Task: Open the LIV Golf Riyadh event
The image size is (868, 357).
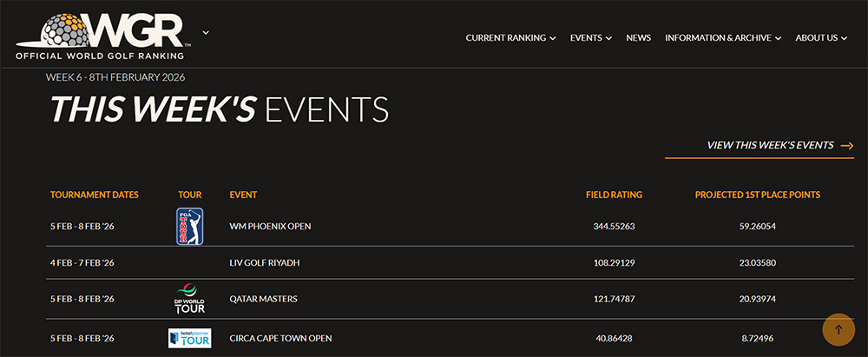Action: (265, 263)
